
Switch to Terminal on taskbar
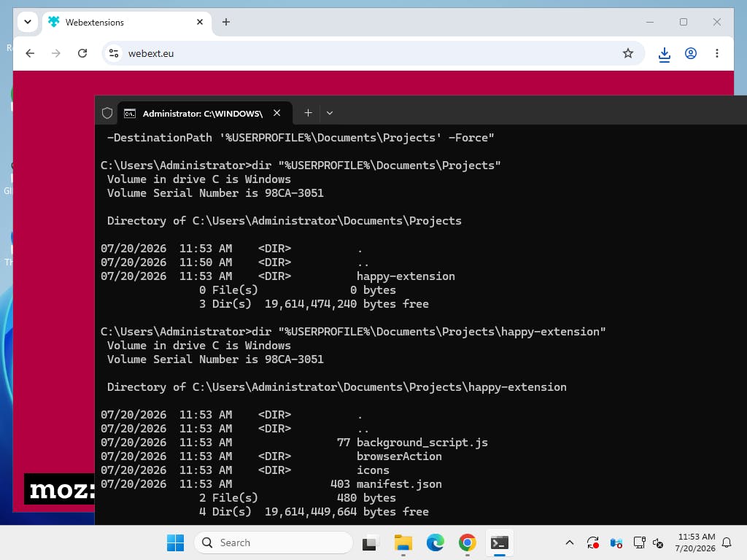(x=500, y=542)
